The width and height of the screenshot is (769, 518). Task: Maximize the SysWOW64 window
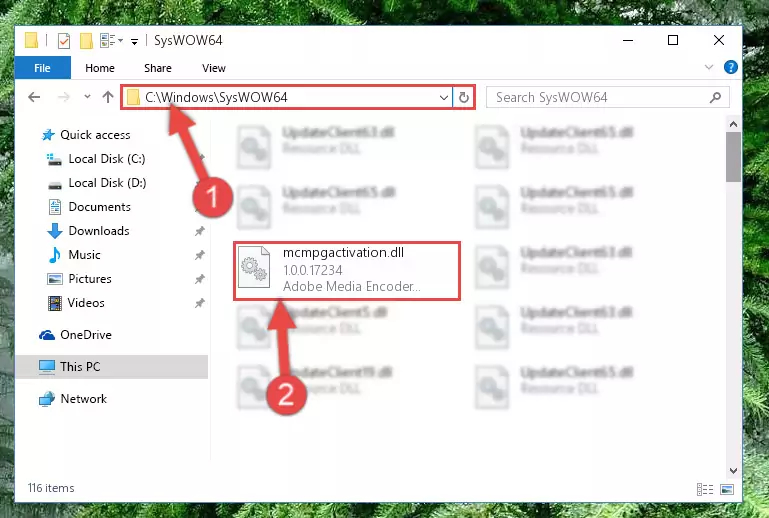pyautogui.click(x=673, y=40)
